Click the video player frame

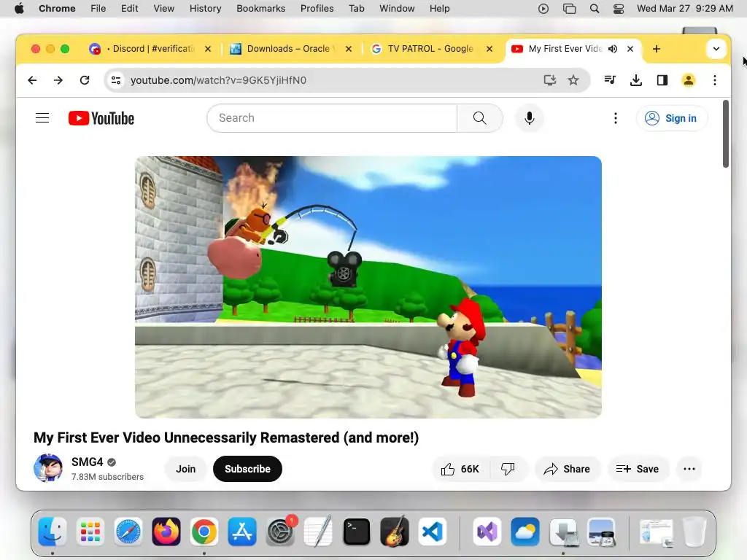point(368,287)
